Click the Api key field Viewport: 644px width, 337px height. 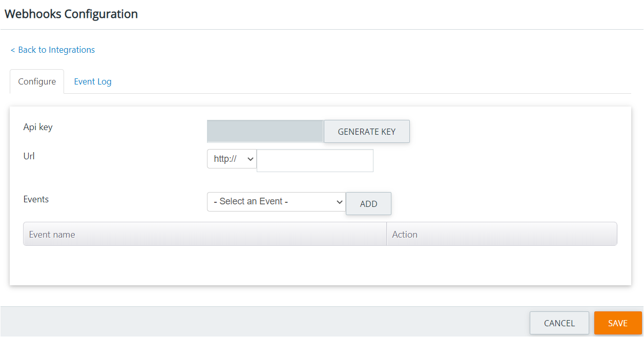click(265, 131)
